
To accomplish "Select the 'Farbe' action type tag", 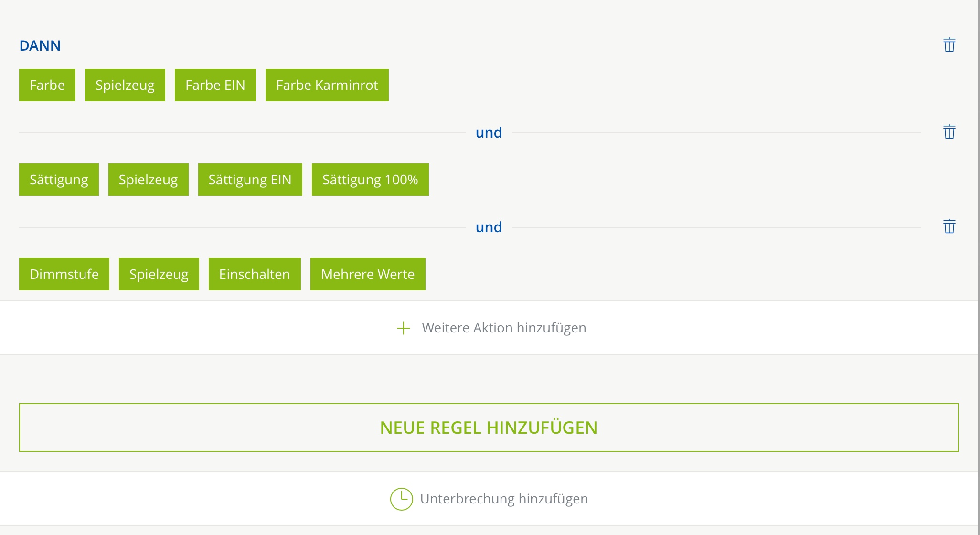I will click(47, 85).
